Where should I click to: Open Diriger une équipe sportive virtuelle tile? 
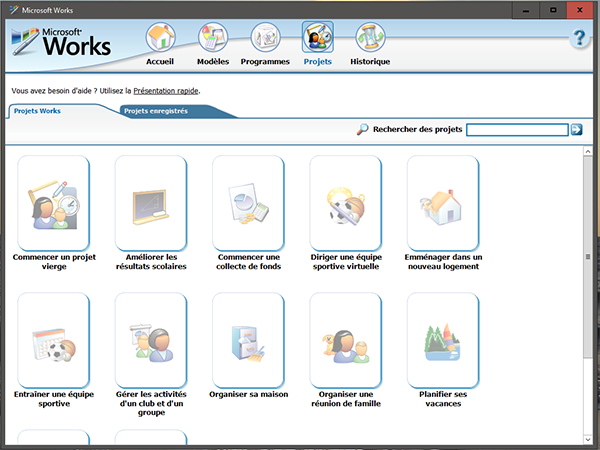[x=346, y=203]
